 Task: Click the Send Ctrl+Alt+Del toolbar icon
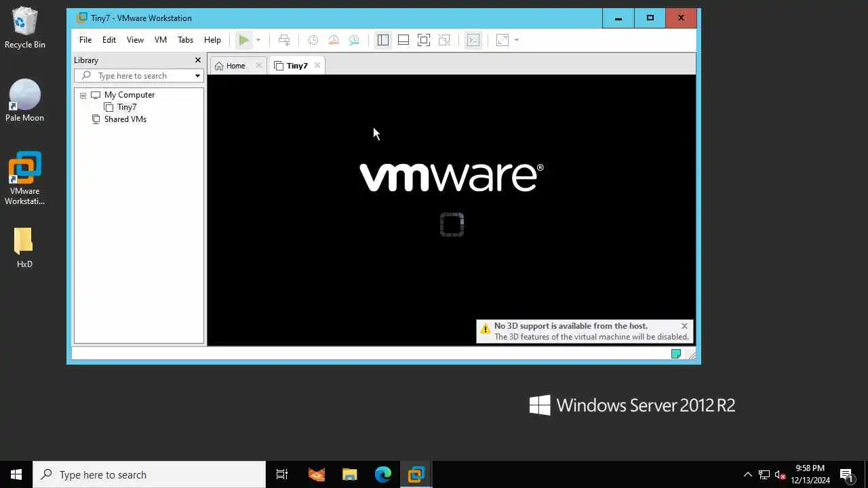pos(284,40)
